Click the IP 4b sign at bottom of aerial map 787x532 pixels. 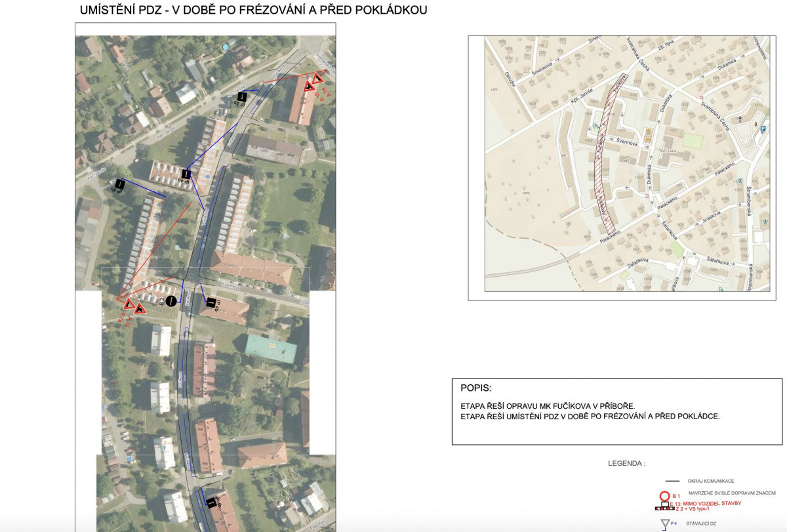pyautogui.click(x=211, y=502)
